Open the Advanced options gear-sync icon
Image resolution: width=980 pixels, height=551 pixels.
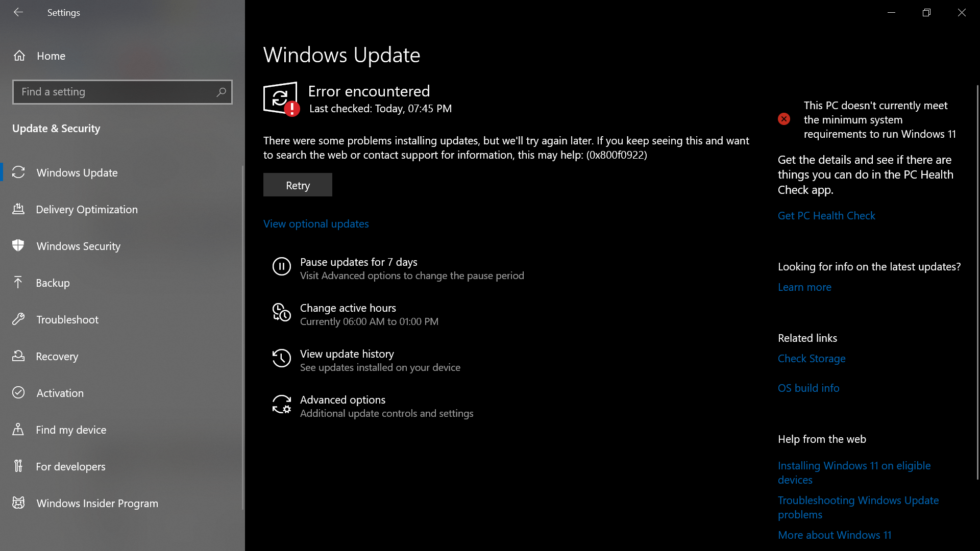point(282,404)
